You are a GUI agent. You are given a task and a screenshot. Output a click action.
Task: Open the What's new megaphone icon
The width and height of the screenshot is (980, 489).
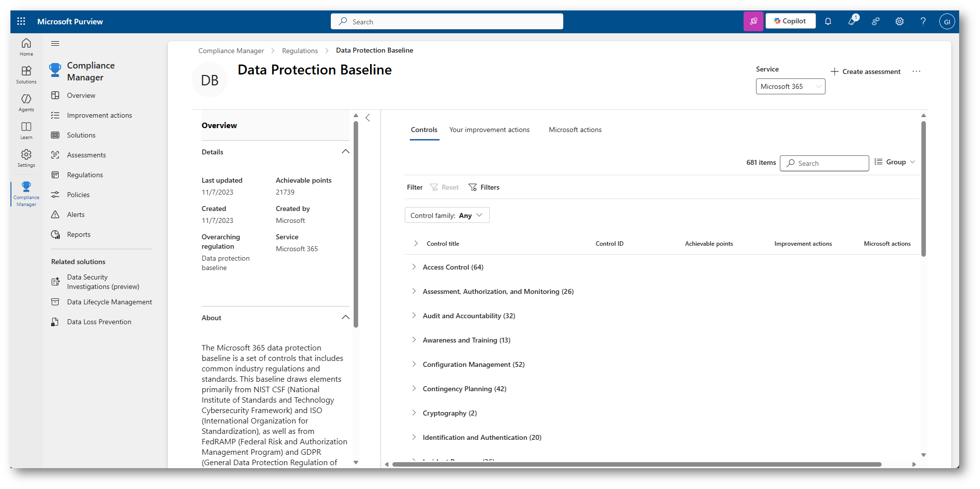[852, 21]
